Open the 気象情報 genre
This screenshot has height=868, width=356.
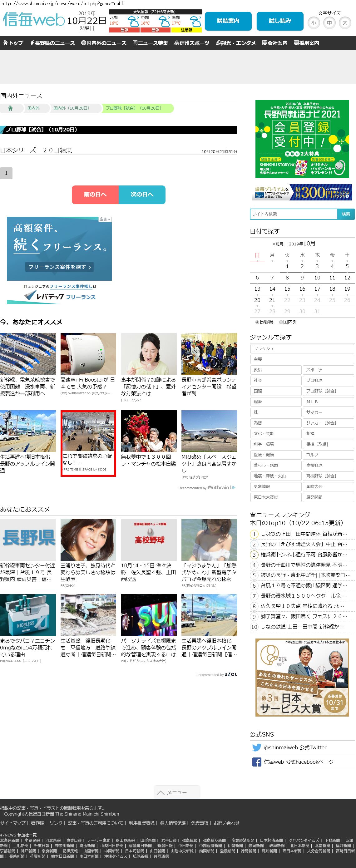276,486
